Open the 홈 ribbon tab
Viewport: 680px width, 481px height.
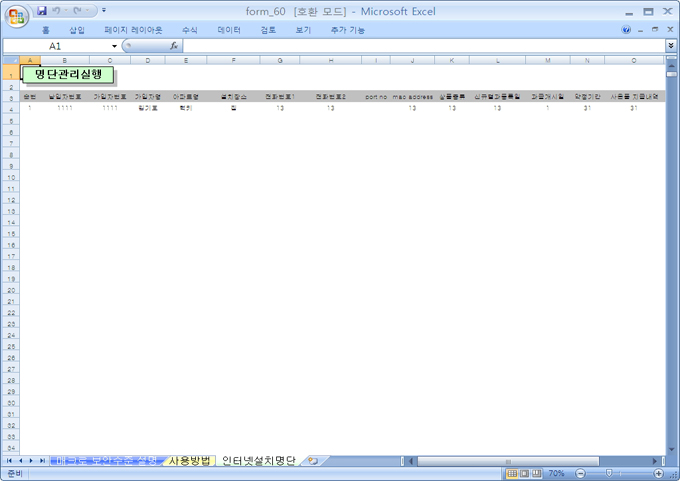click(x=46, y=30)
